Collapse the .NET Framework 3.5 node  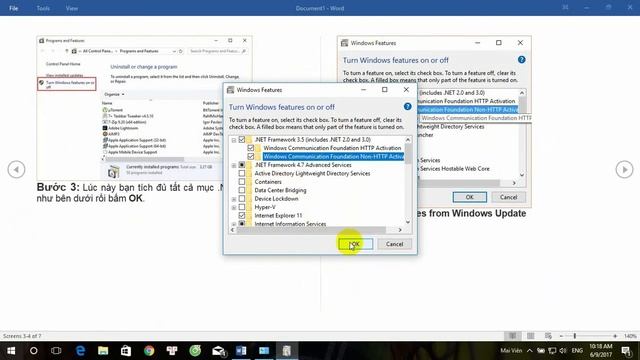click(234, 140)
